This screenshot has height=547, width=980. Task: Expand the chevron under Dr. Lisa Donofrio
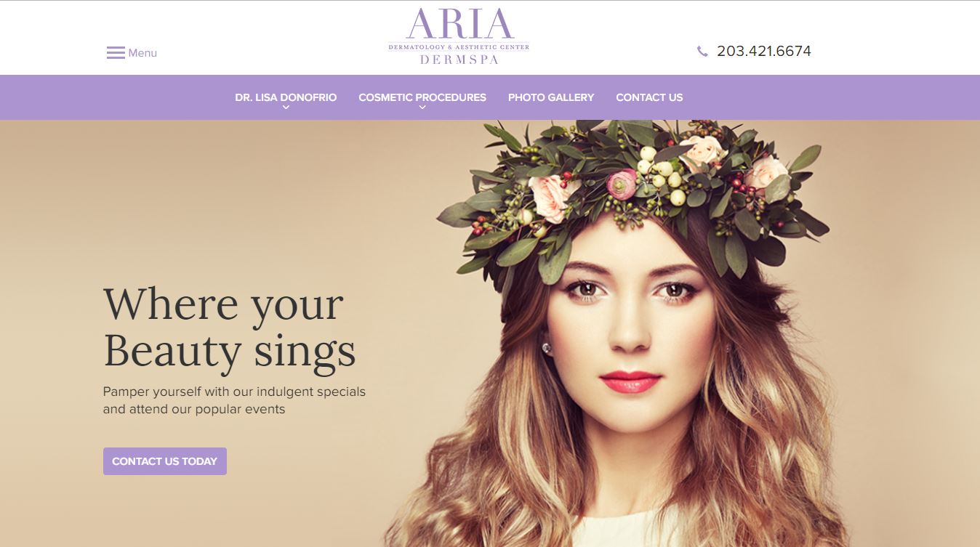[286, 108]
